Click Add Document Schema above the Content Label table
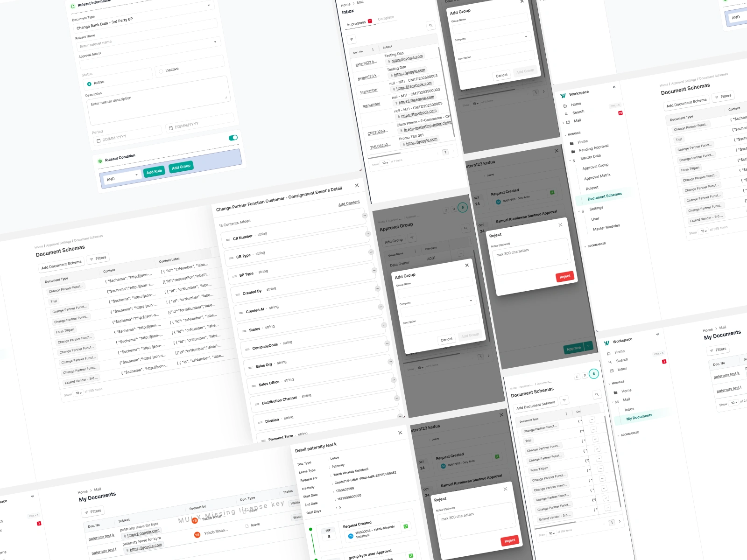 click(x=61, y=265)
